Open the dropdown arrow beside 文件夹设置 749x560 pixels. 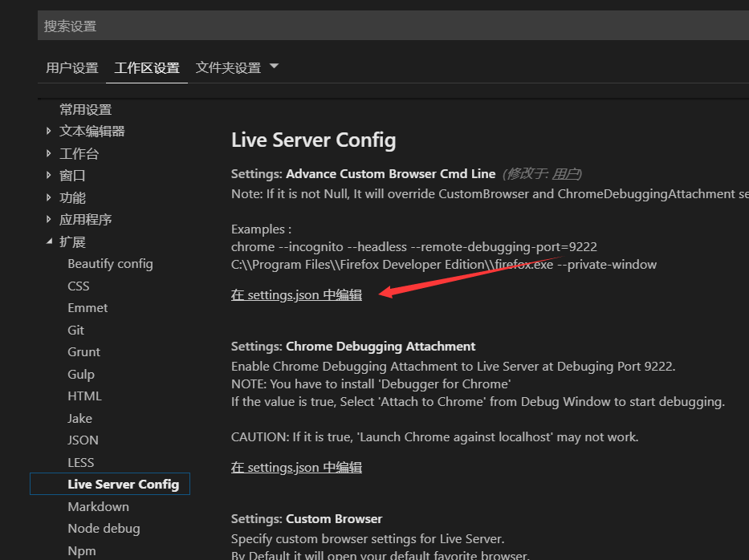coord(275,67)
